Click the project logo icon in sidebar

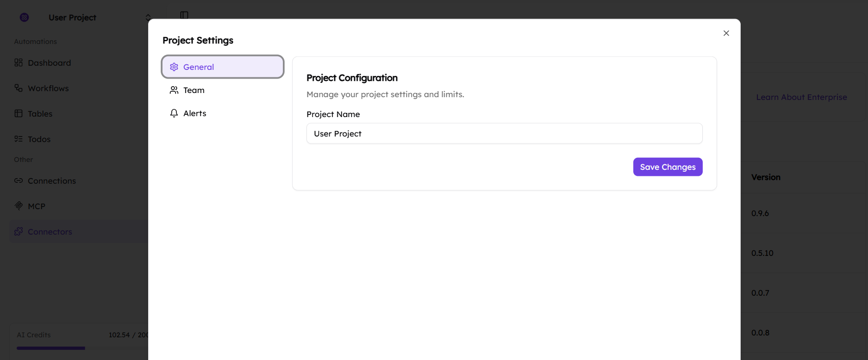[25, 18]
